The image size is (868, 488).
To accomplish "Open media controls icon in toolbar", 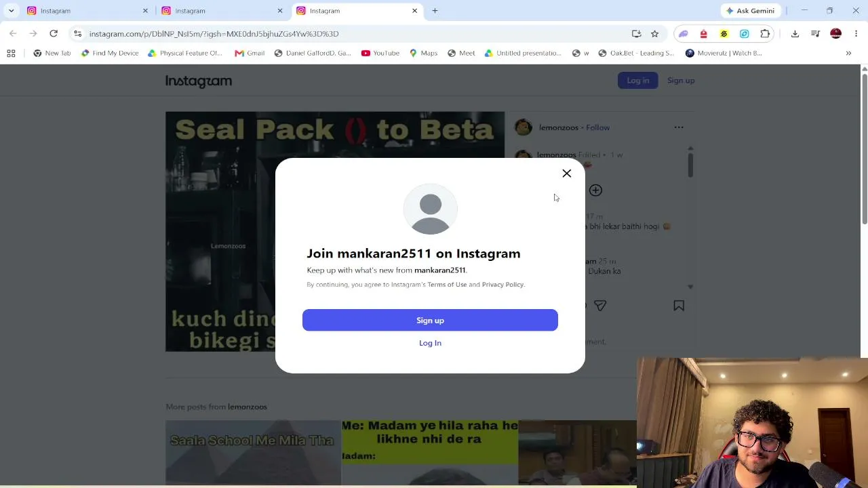I will click(816, 34).
